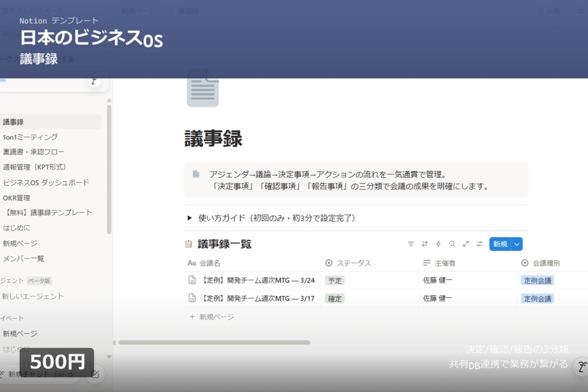Click the document icon above the 議事録 title
The image size is (588, 392).
(202, 89)
